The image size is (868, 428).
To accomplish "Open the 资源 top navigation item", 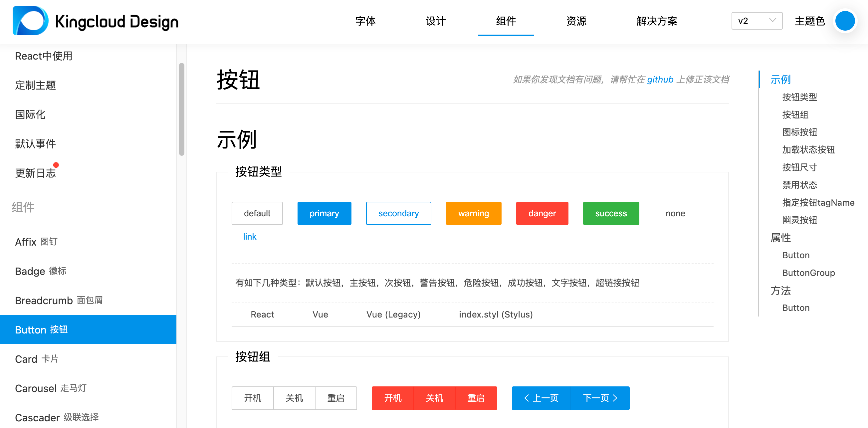I will click(576, 21).
